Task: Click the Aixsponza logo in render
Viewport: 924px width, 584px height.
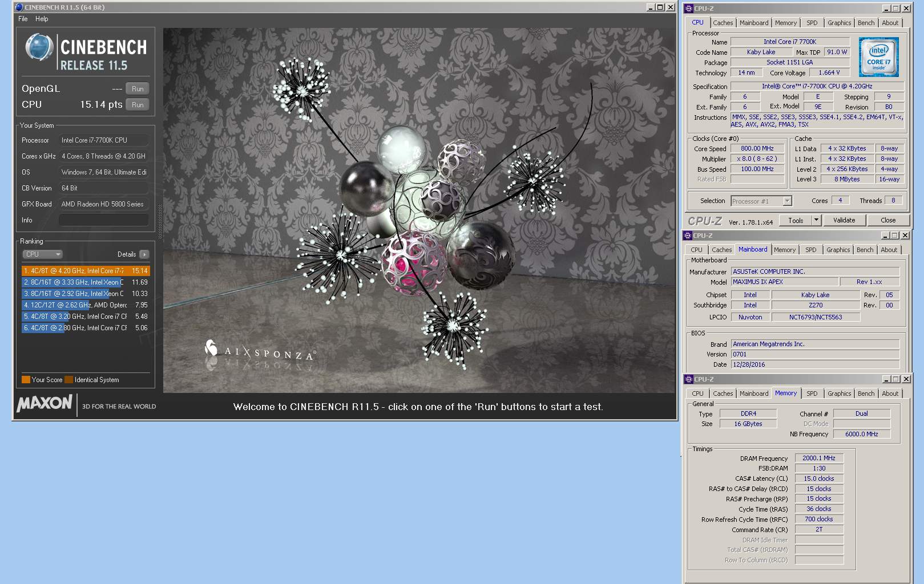Action: click(x=260, y=351)
